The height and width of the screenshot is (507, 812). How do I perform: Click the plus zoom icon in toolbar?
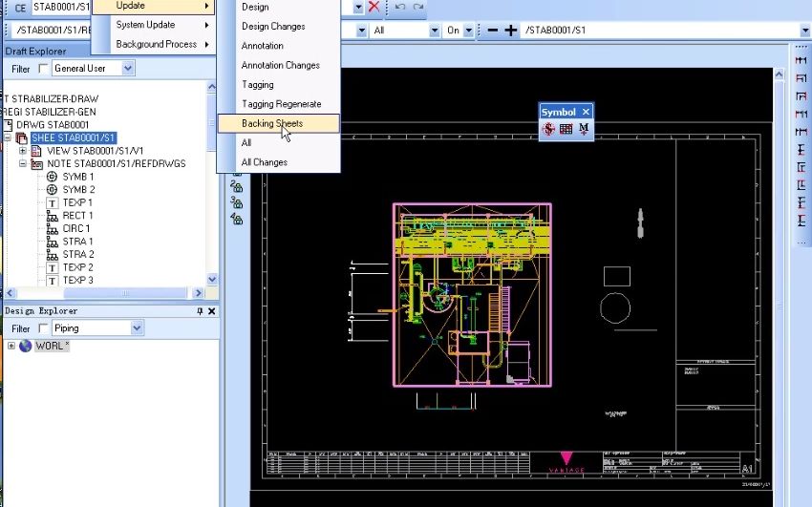pyautogui.click(x=511, y=30)
